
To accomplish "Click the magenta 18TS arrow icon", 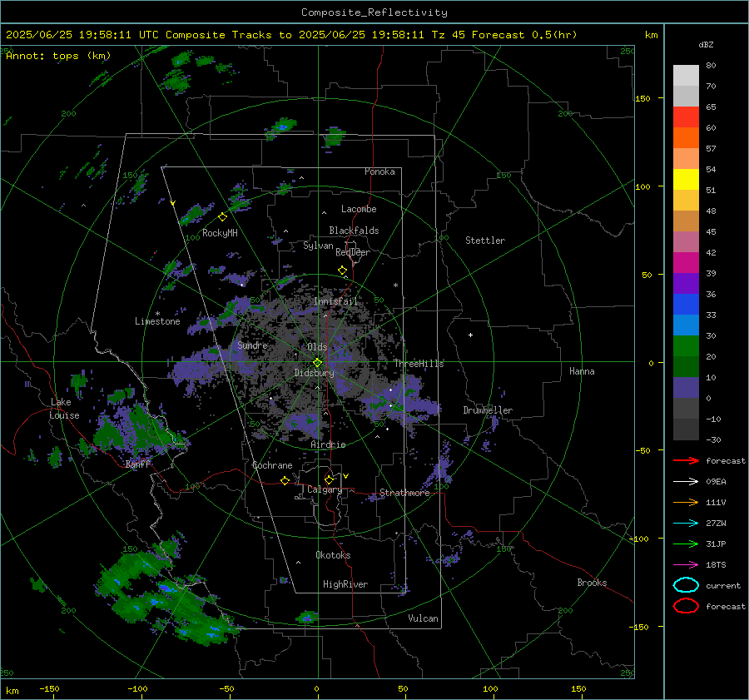I will (686, 565).
